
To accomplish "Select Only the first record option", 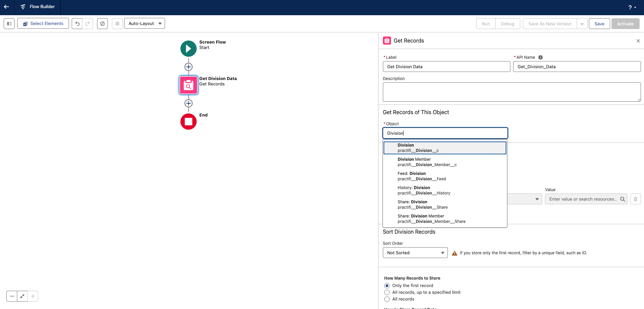I will click(387, 286).
